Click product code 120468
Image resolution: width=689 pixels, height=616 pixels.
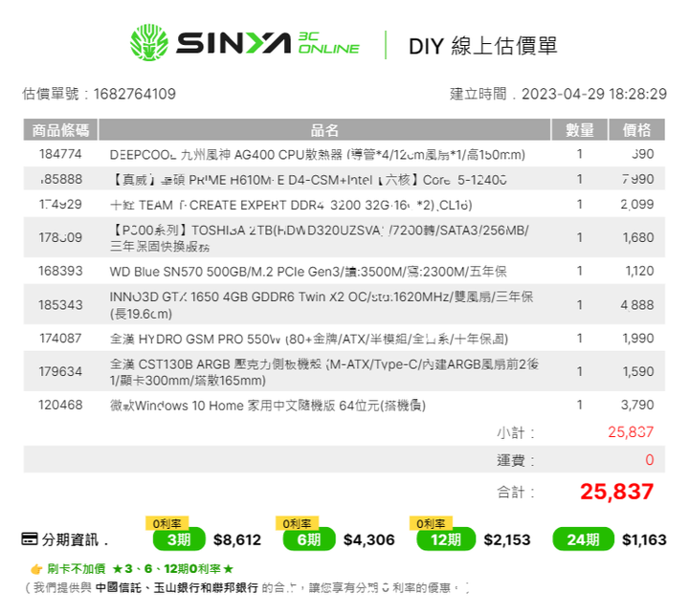click(60, 406)
